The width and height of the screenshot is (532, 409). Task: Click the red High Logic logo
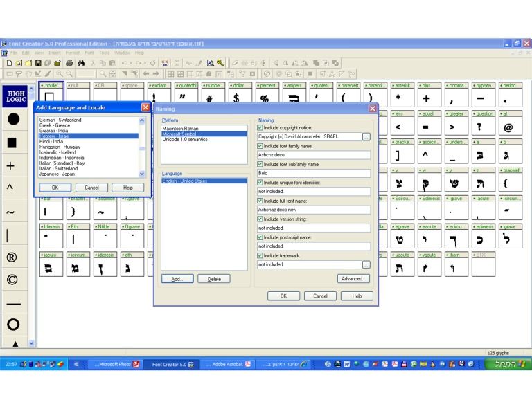point(15,96)
